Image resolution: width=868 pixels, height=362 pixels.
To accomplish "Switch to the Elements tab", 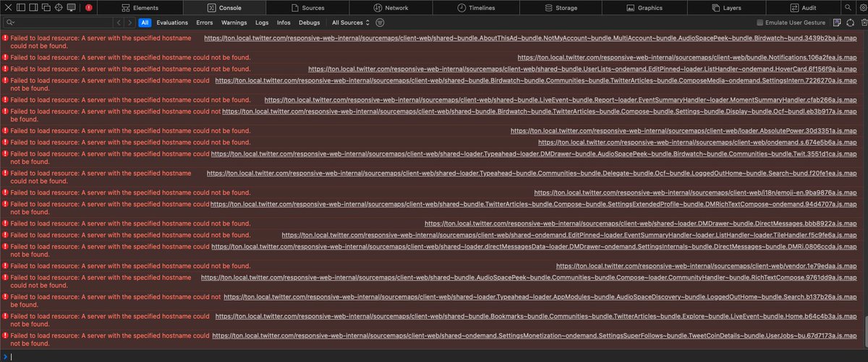I will tap(141, 8).
